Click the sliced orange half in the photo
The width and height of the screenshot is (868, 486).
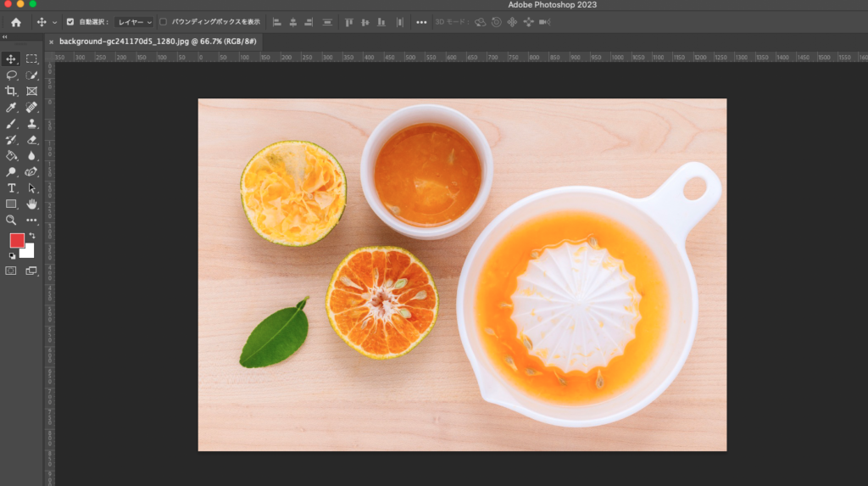[x=382, y=303]
